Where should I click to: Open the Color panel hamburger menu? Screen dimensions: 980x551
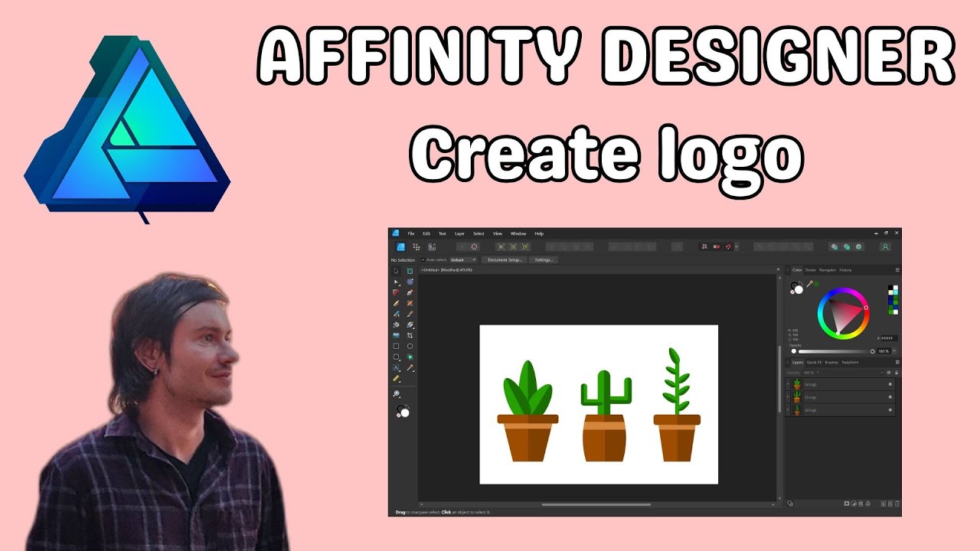tap(897, 270)
